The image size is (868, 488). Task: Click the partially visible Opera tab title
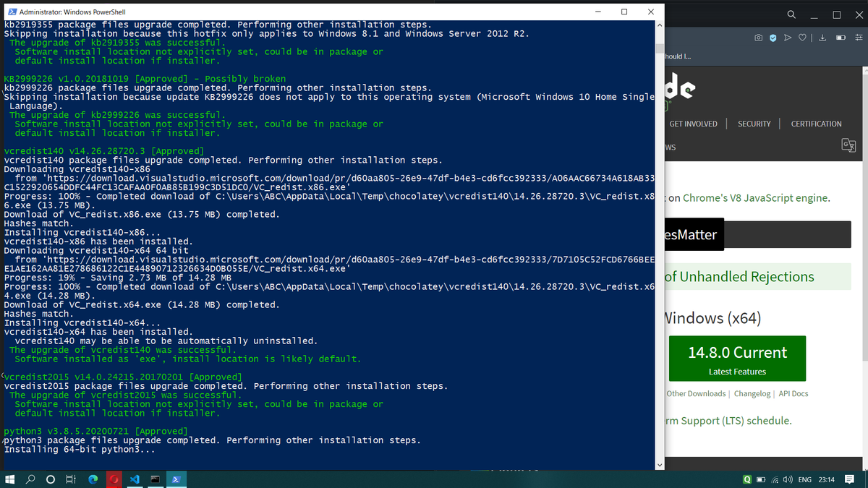coord(678,56)
